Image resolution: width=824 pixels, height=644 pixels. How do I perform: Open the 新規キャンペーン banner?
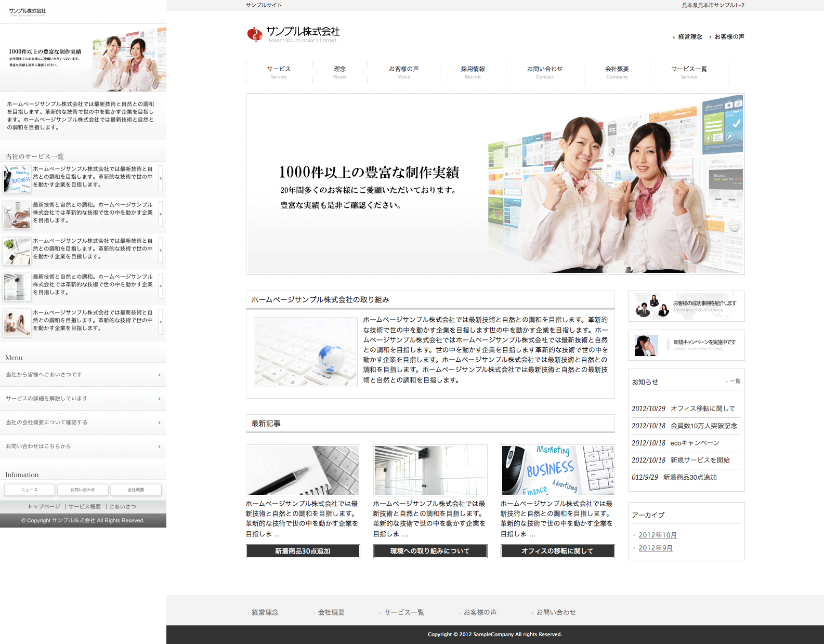coord(686,345)
